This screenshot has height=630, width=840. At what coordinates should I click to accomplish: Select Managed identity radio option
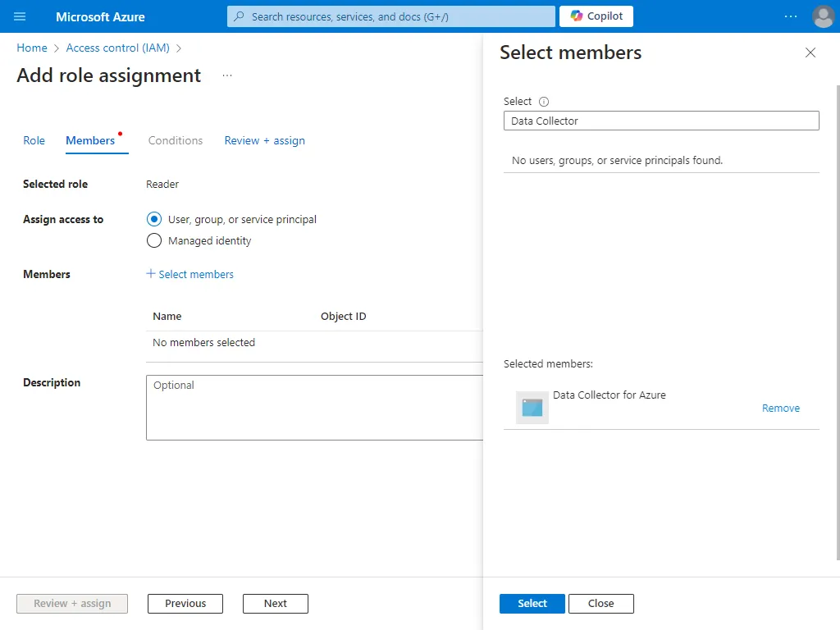coord(154,240)
